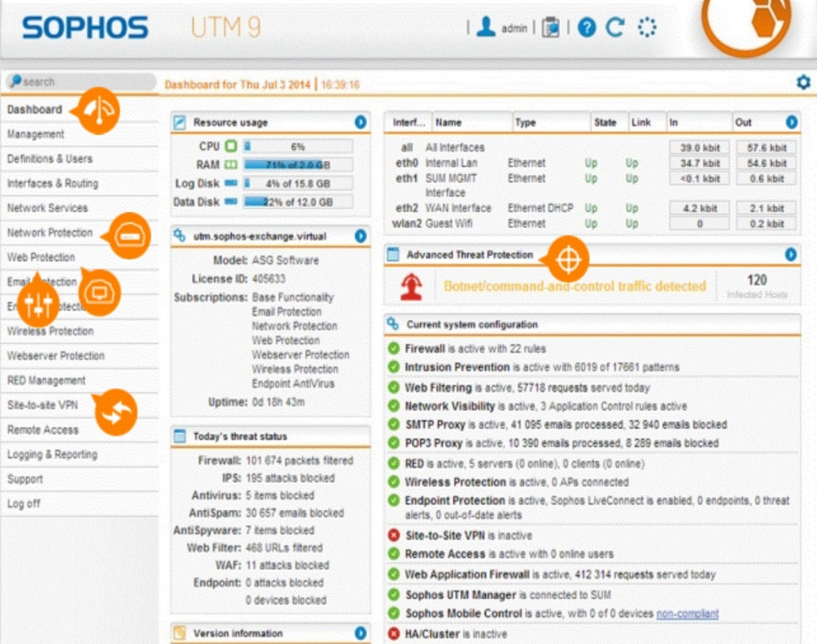Click the RAM 71% of 2.0 GB bar
The image size is (817, 644).
click(298, 165)
